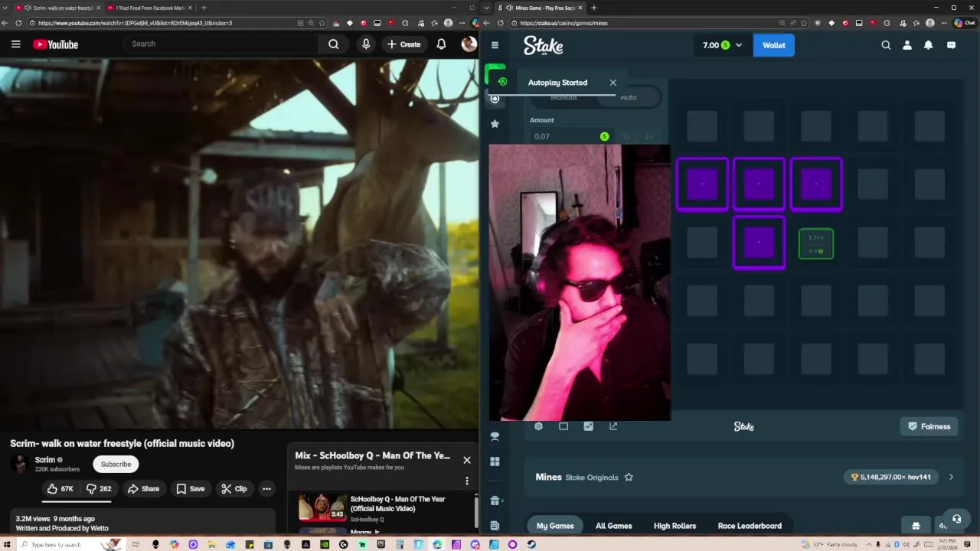Open the Scrim channel avatar

click(19, 464)
